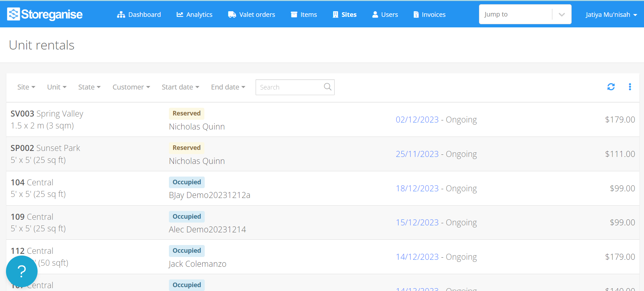Click the $99.00 price on 104 Central row

click(623, 189)
